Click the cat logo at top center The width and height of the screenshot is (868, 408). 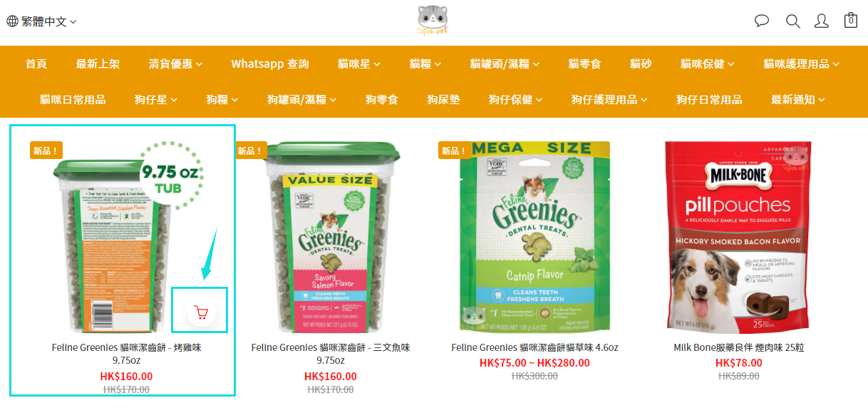coord(433,21)
